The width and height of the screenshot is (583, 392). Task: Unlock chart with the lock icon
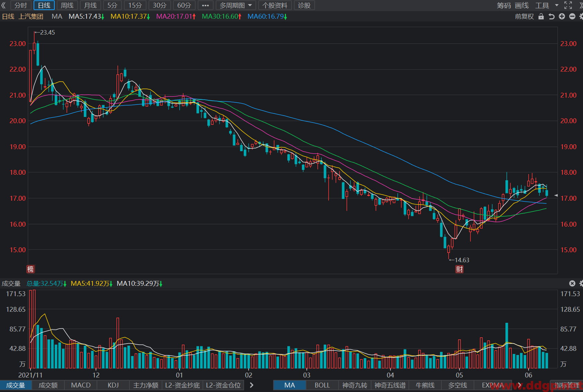pos(541,16)
